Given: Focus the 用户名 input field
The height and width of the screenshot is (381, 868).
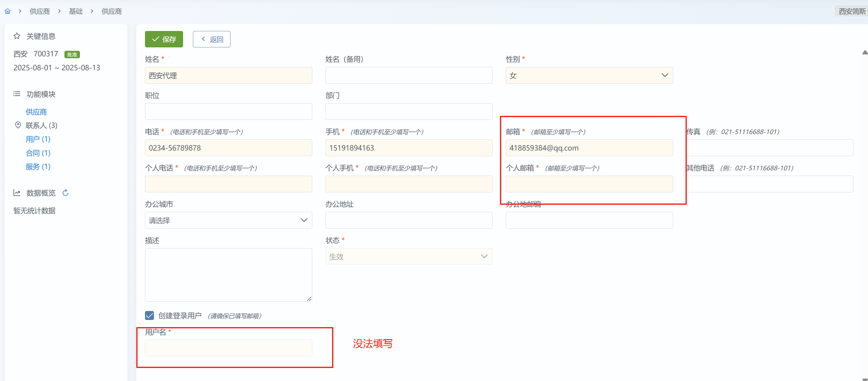Looking at the screenshot, I should (228, 348).
